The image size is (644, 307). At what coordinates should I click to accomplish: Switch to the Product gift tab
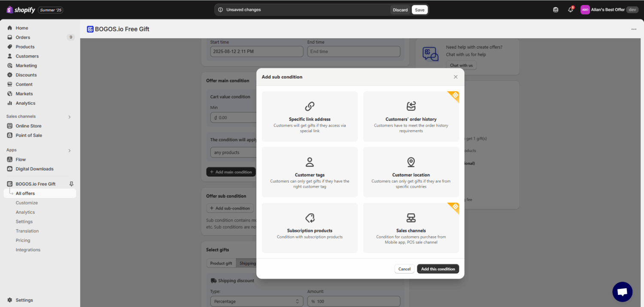click(x=221, y=263)
